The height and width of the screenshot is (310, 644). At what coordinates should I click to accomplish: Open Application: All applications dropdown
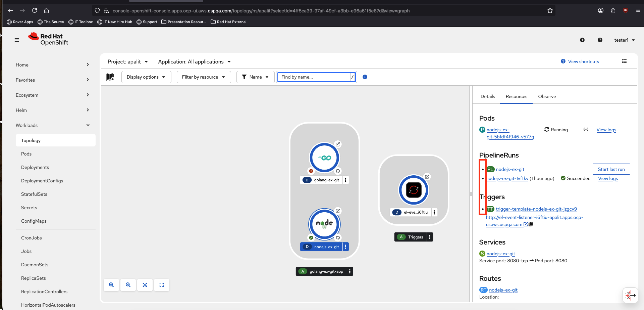click(x=195, y=62)
